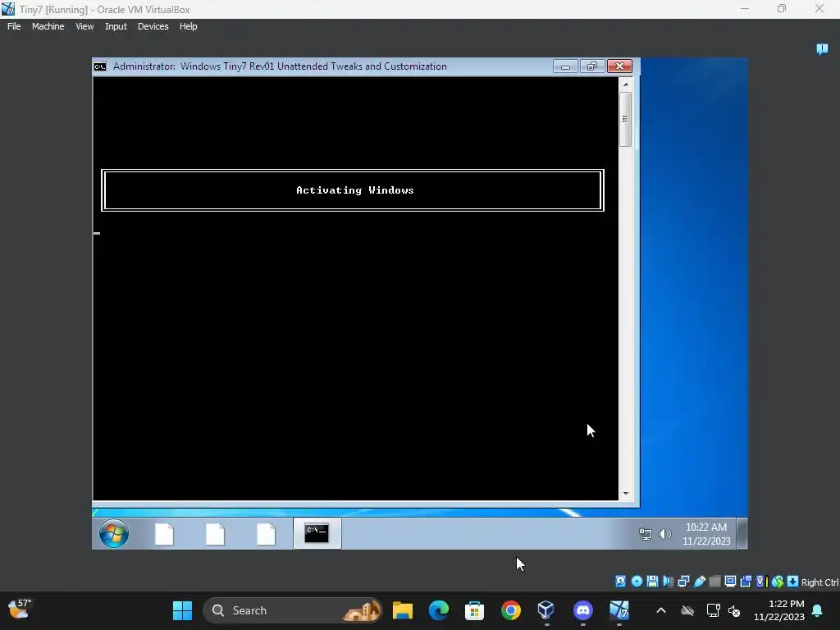Click the optical disk drive indicator
840x630 pixels.
637,582
